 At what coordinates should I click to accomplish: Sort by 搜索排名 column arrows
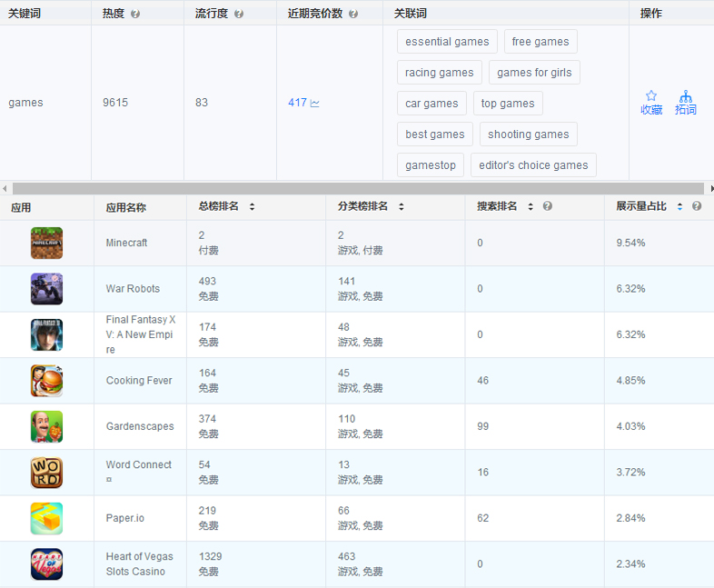click(x=531, y=206)
